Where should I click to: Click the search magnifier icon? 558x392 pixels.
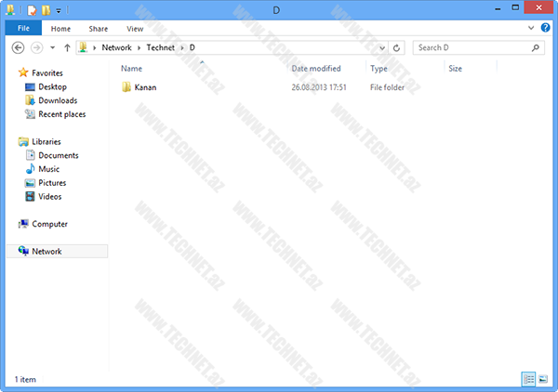(536, 47)
